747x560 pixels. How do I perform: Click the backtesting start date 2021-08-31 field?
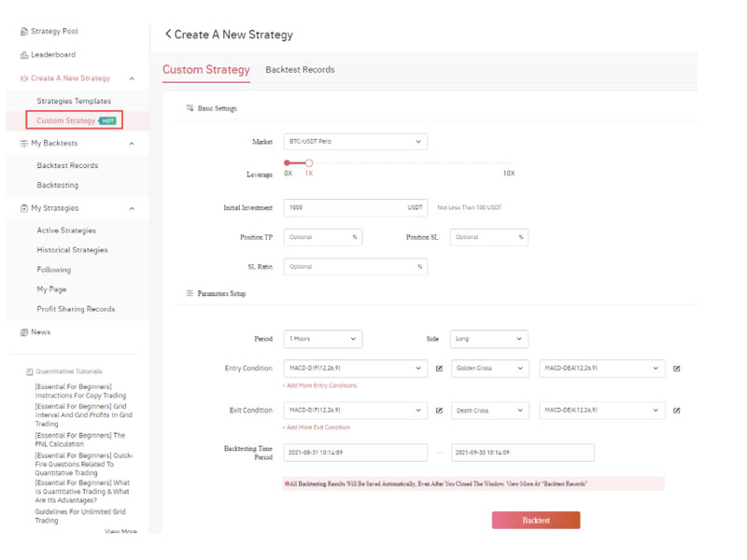(x=356, y=453)
